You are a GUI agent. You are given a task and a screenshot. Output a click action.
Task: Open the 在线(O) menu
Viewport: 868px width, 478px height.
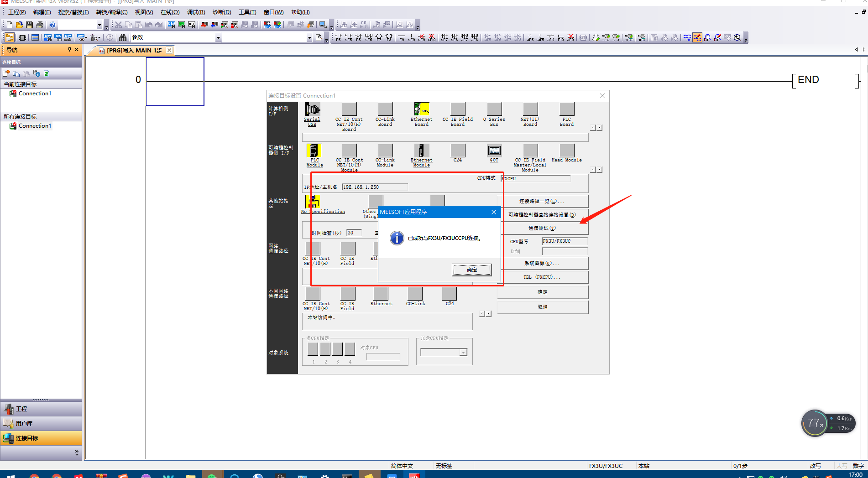[170, 12]
